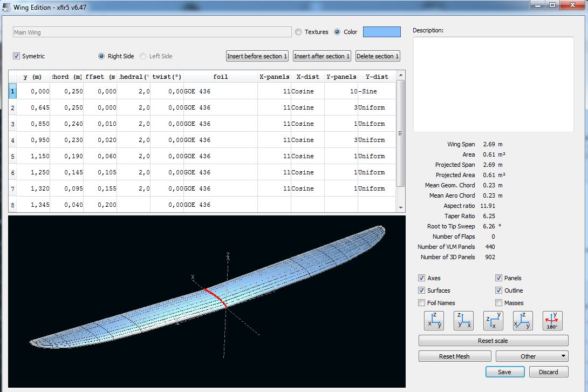Click the table scrollbar down arrow
Image resolution: width=588 pixels, height=392 pixels.
[x=400, y=207]
